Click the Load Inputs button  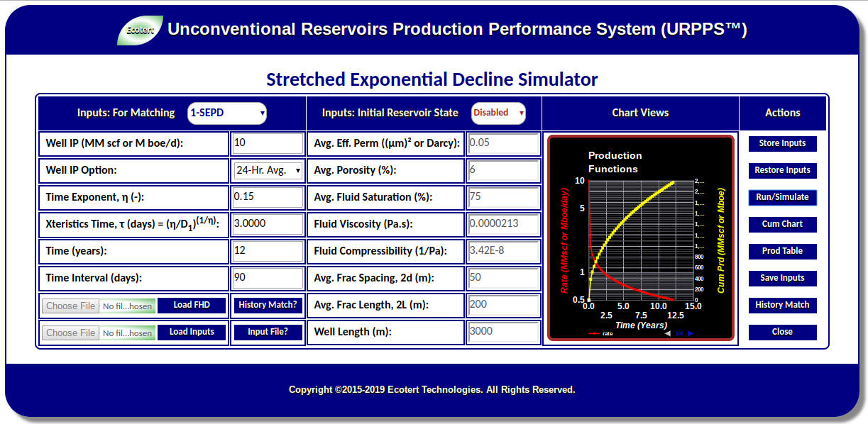pos(192,332)
